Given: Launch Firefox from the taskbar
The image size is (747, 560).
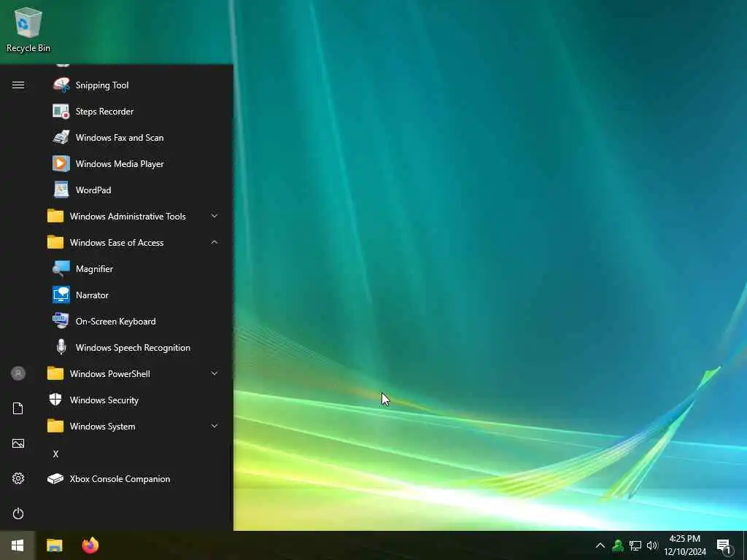Looking at the screenshot, I should (x=90, y=545).
